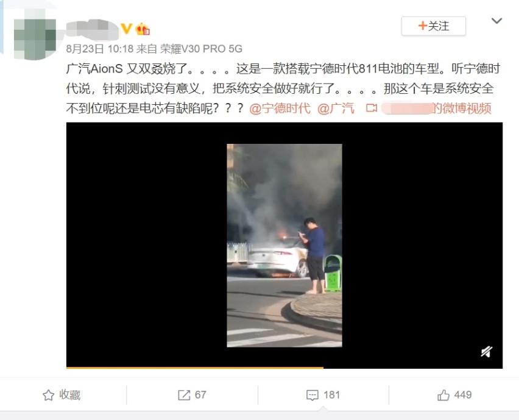
Task: Click the video camera icon in post
Action: 372,108
